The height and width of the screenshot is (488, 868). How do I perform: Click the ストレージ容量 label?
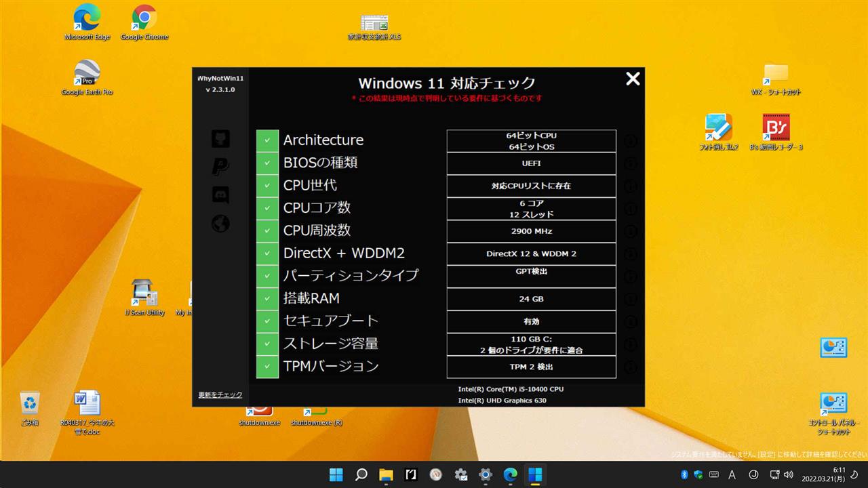330,343
